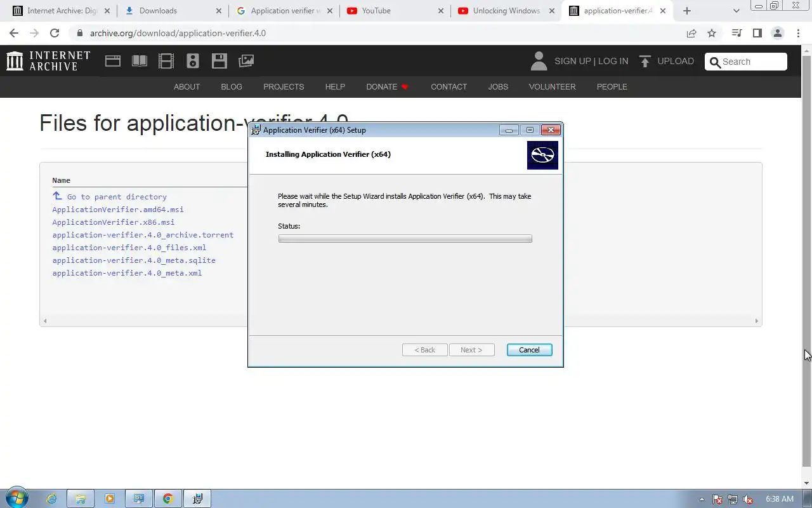Click the Setup dialog title bar icon
Viewport: 812px width, 508px height.
(x=256, y=130)
